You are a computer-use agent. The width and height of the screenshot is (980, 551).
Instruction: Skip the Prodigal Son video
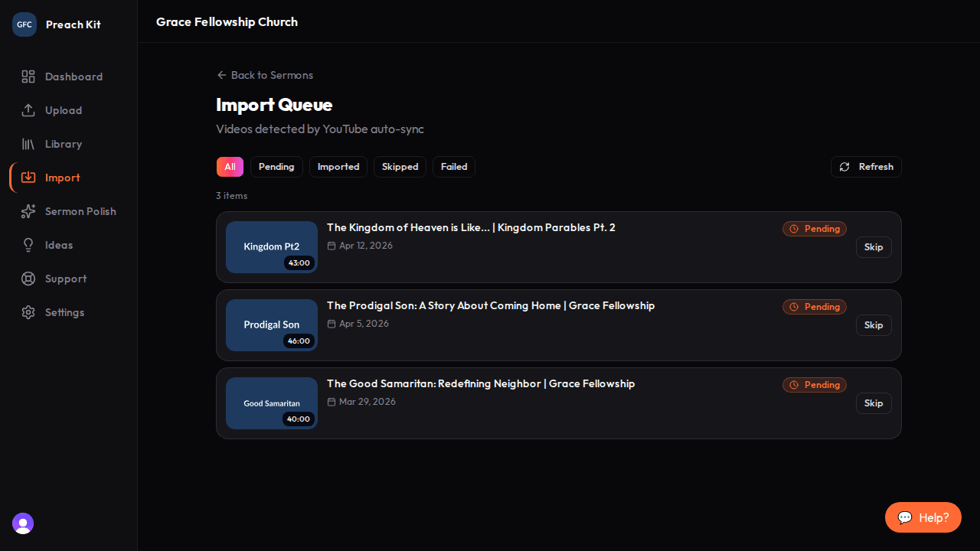(x=873, y=325)
